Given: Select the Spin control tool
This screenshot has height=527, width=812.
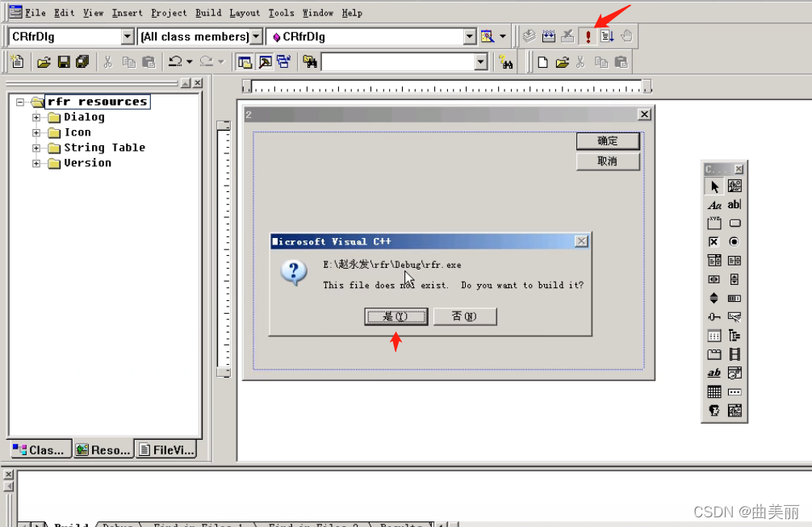Looking at the screenshot, I should (714, 298).
